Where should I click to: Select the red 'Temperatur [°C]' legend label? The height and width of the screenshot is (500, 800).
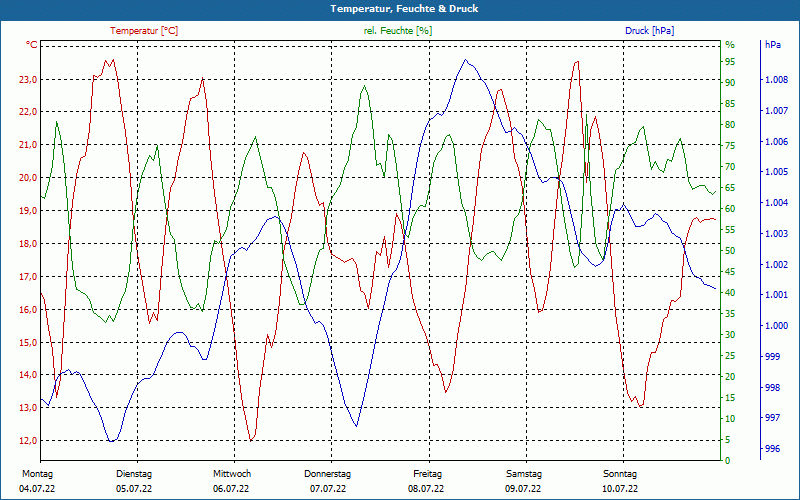tap(144, 31)
